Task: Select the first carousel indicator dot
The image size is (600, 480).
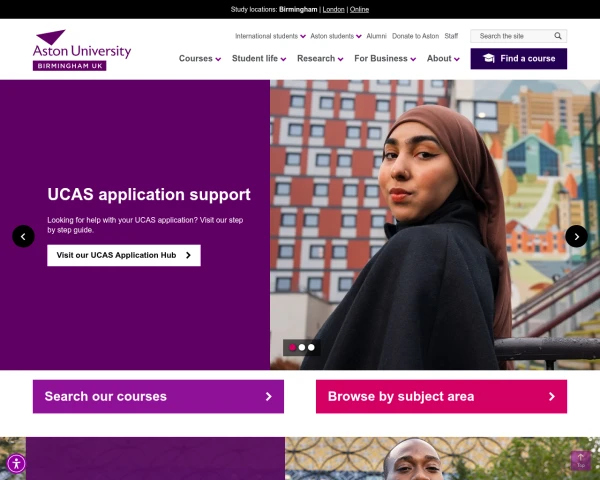Action: (x=292, y=347)
